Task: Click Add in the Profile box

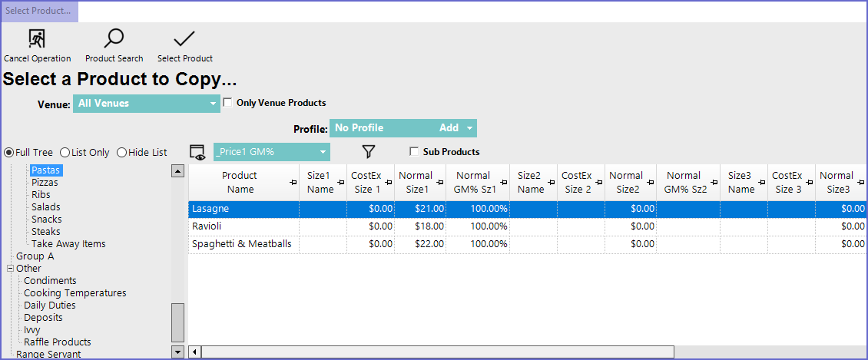Action: point(449,128)
